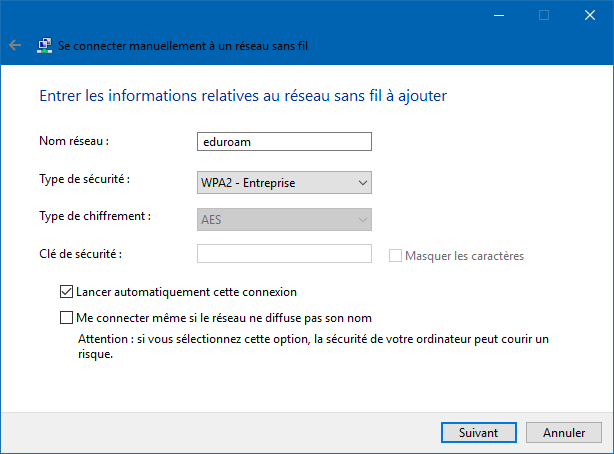Image resolution: width=614 pixels, height=454 pixels.
Task: Minimize the wizard window
Action: [499, 15]
